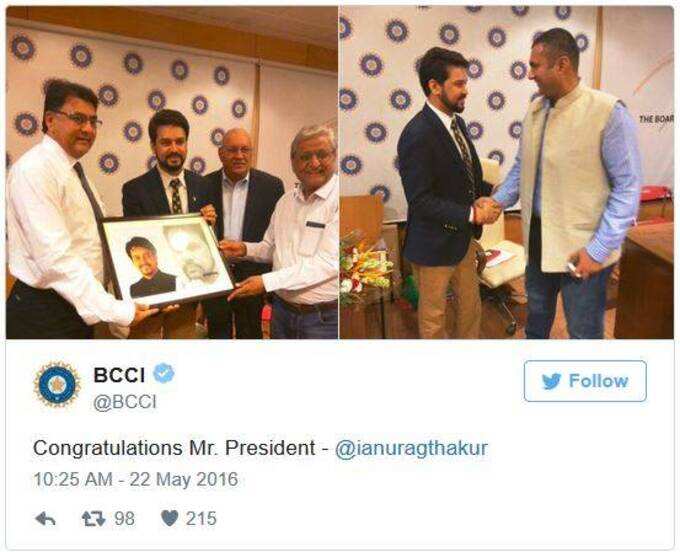The image size is (680, 552).
Task: Click the bold BCCI display name
Action: [x=119, y=375]
